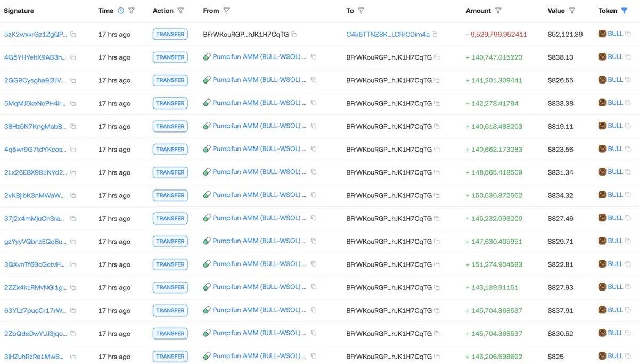The image size is (639, 364).
Task: Toggle time format via clock icon beside Time
Action: (121, 11)
